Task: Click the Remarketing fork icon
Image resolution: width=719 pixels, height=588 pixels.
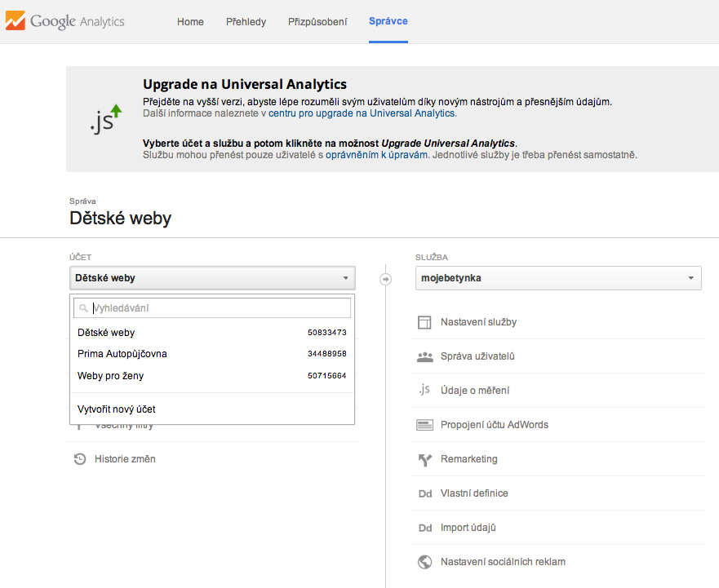Action: tap(425, 459)
